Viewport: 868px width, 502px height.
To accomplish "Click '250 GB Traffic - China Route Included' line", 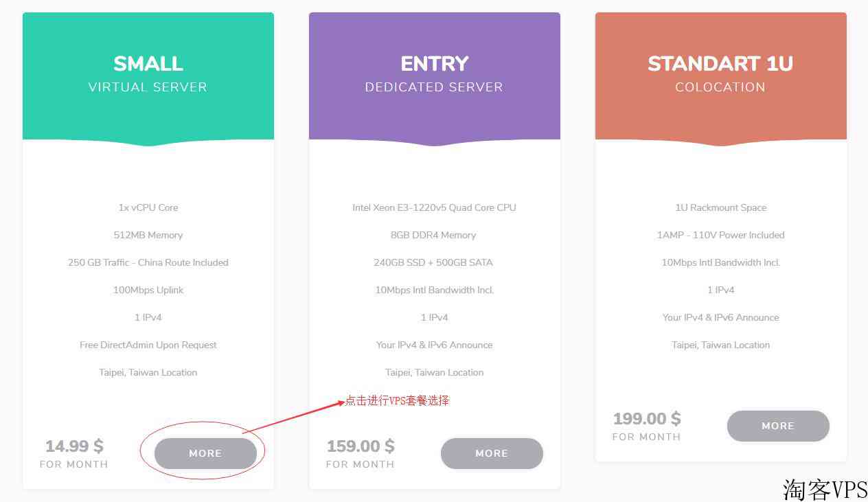I will [148, 262].
